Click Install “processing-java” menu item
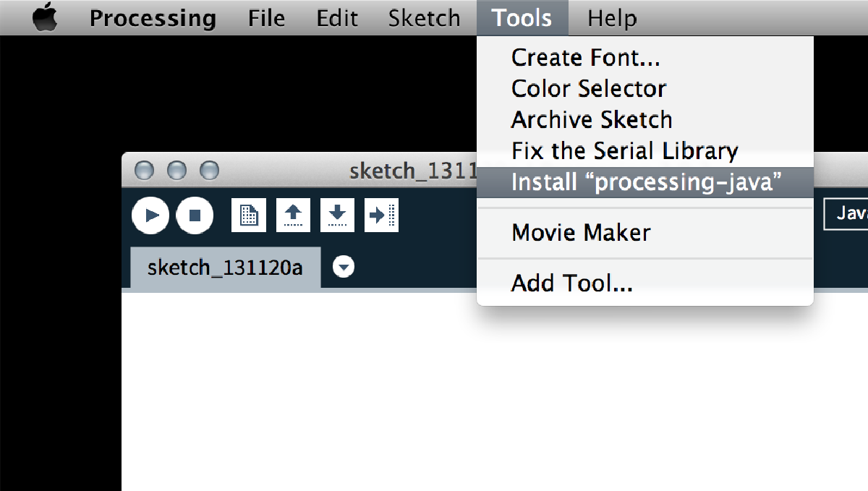 click(645, 182)
